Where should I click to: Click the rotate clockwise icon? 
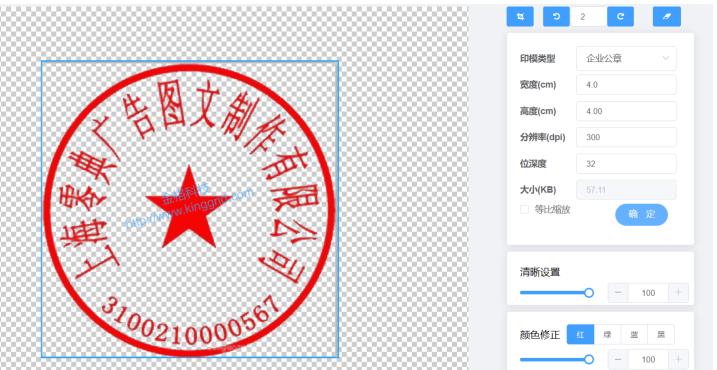tap(621, 16)
